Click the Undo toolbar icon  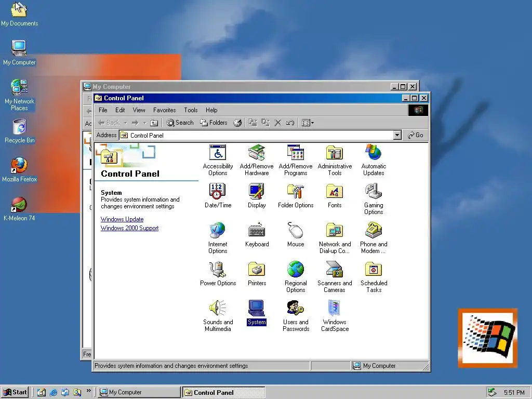point(290,123)
